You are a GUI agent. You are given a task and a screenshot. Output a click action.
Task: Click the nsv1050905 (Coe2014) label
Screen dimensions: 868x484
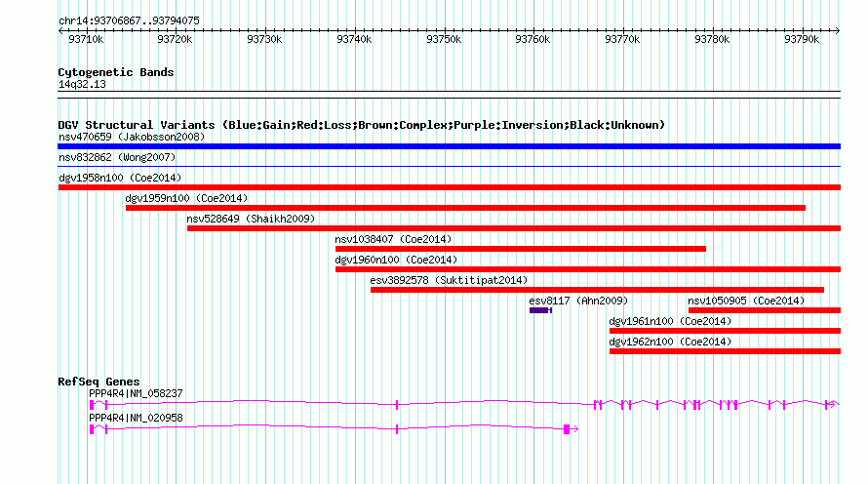746,301
